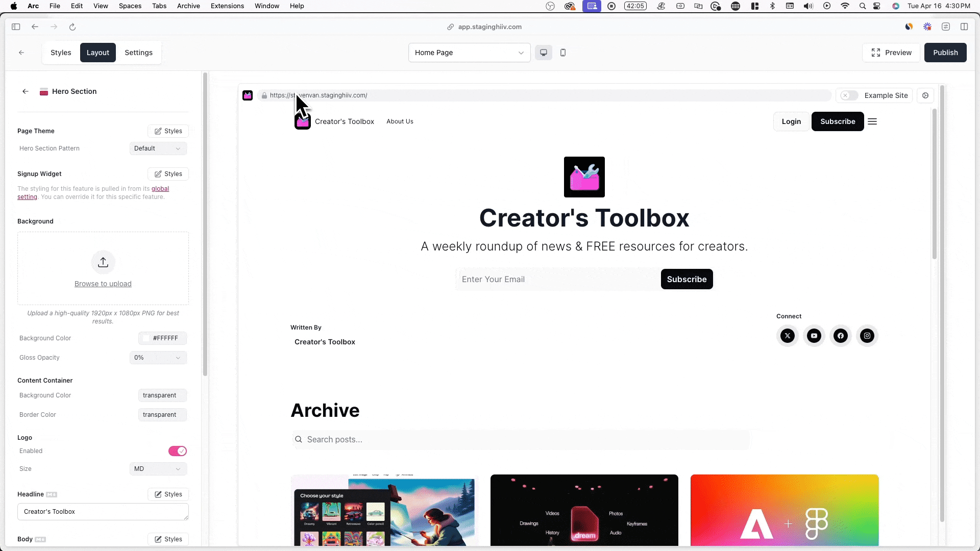980x551 pixels.
Task: Click Subscribe button beside email field
Action: (x=687, y=279)
